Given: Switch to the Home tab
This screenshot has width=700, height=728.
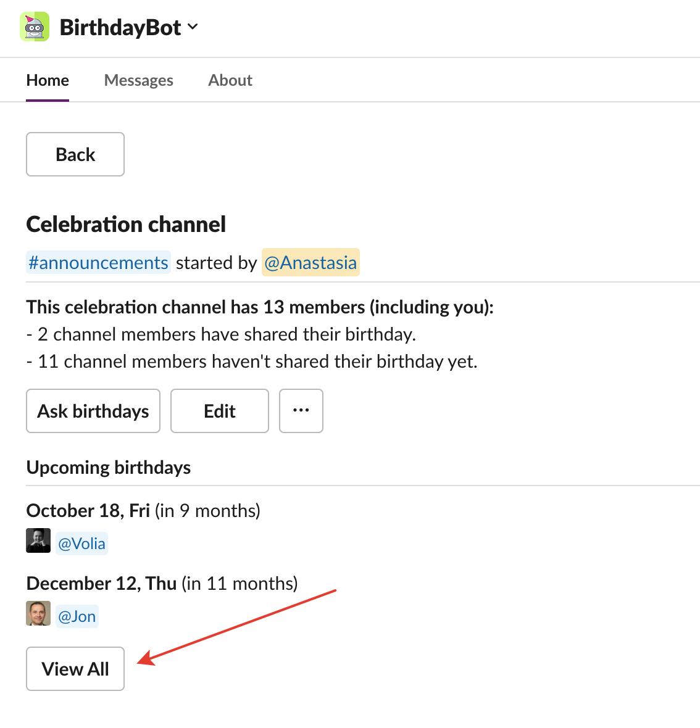Looking at the screenshot, I should pyautogui.click(x=48, y=80).
